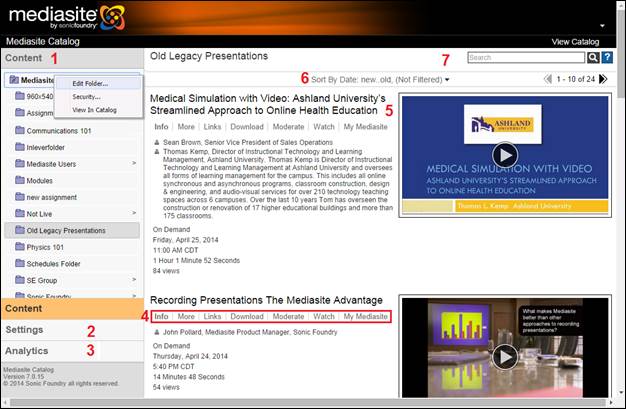Open Recording Presentations The Mediasite Advantage title
Viewport: 626px width, 409px height.
point(266,300)
